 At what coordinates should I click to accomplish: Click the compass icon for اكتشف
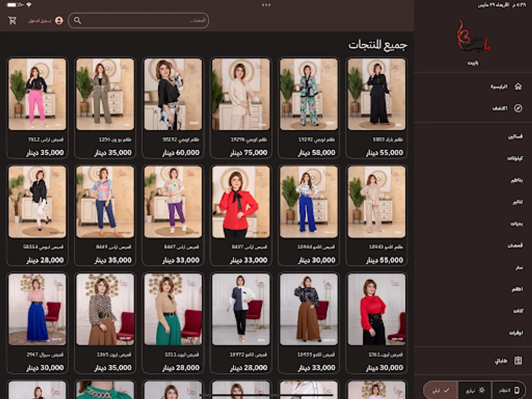[518, 108]
